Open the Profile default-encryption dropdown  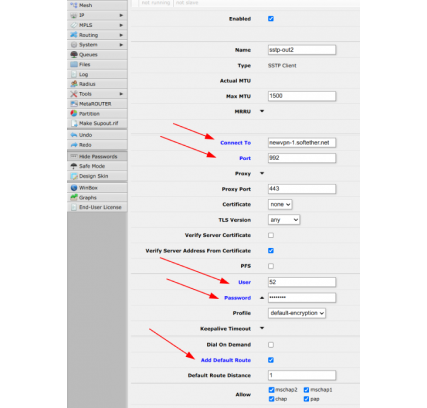(x=297, y=313)
